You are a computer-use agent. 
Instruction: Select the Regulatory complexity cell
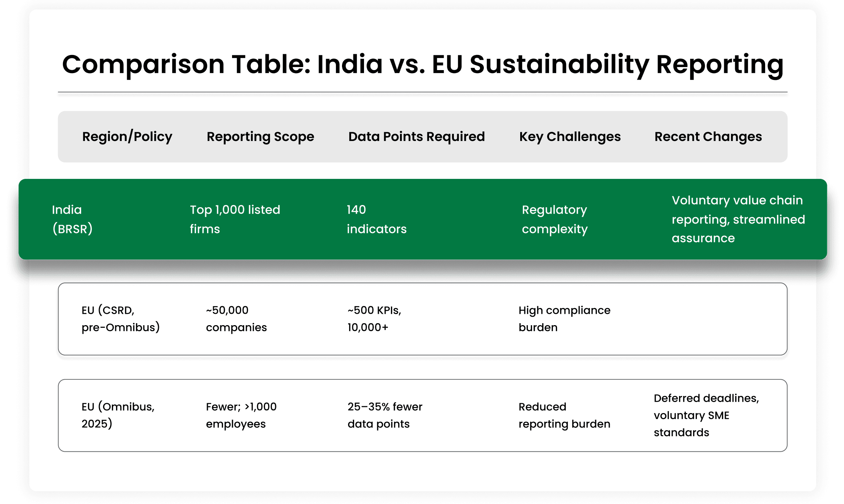click(x=554, y=219)
